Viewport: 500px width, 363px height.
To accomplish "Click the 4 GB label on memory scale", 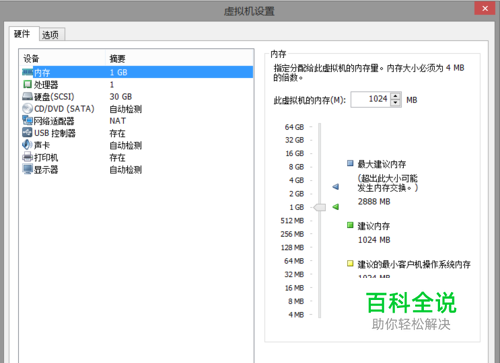I will tap(296, 180).
